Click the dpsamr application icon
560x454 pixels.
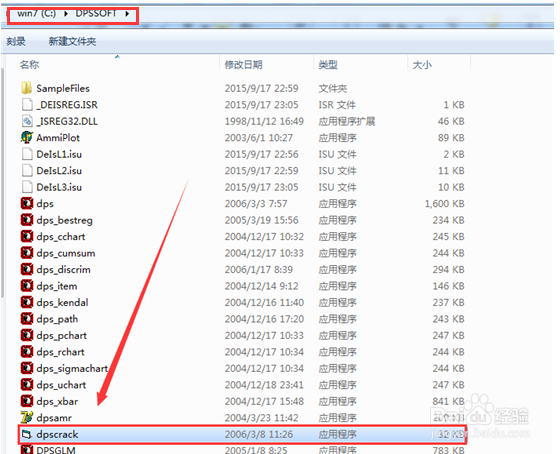tap(27, 417)
